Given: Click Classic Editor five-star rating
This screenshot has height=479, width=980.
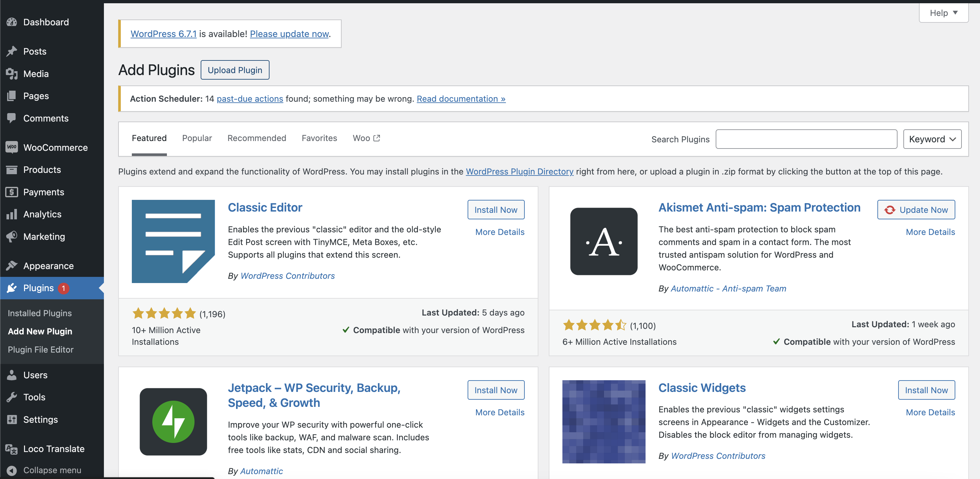Looking at the screenshot, I should [x=164, y=314].
